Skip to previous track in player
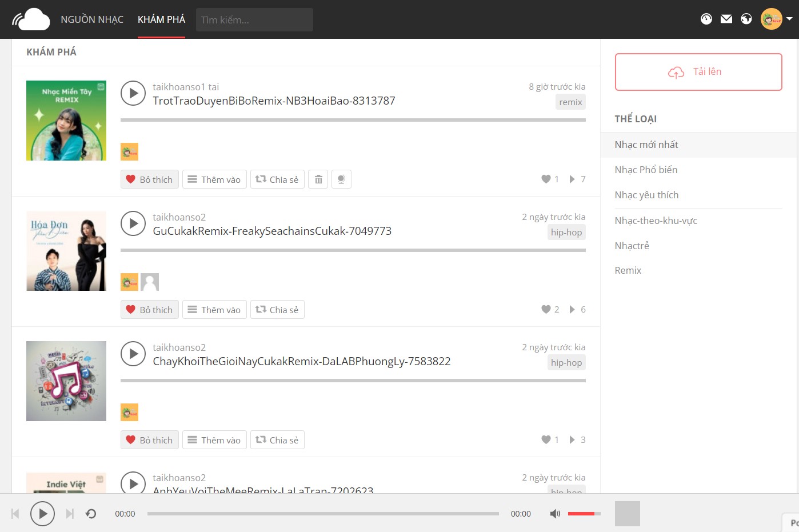The width and height of the screenshot is (799, 532). pos(15,514)
